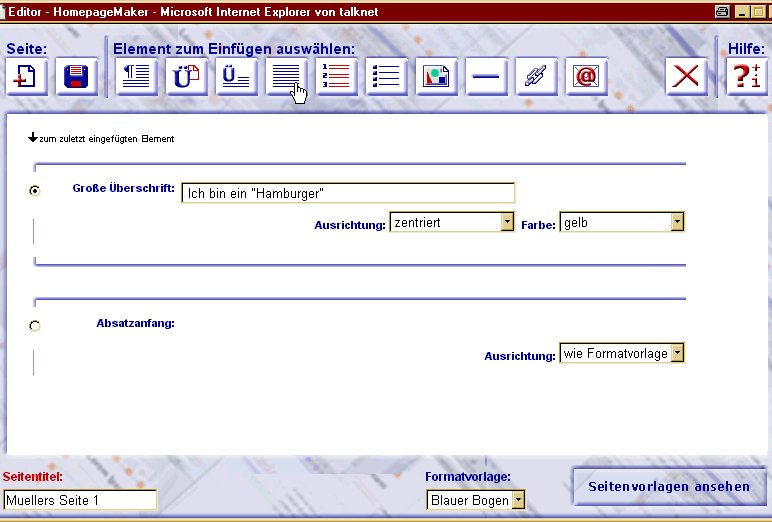The width and height of the screenshot is (772, 522).
Task: Open the heading Ausrichtung dropdown showing zentriert
Action: (507, 223)
